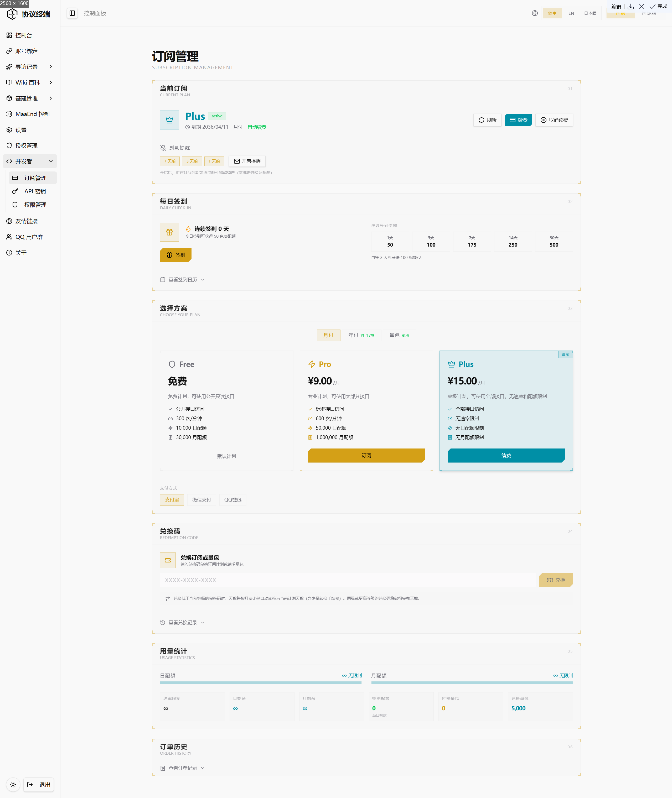Viewport: 672px width, 798px height.
Task: Collapse the 开发者 sidebar group
Action: tap(30, 161)
